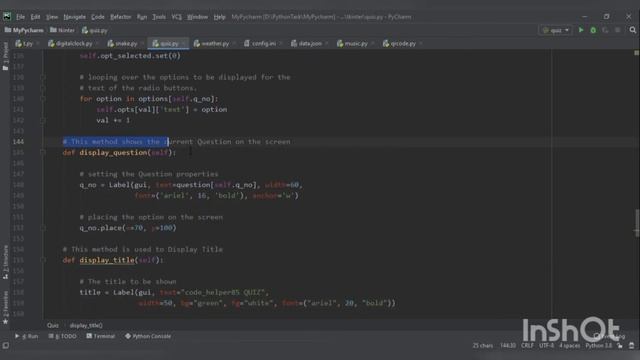Screen dimensions: 640x360
Task: Click the PyCharm application logo icon
Action: (7, 16)
